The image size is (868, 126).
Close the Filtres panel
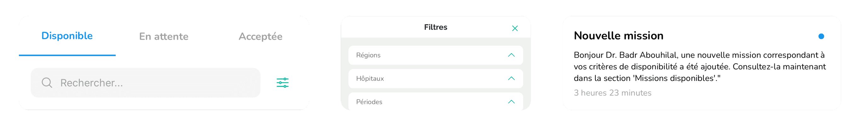pos(515,28)
